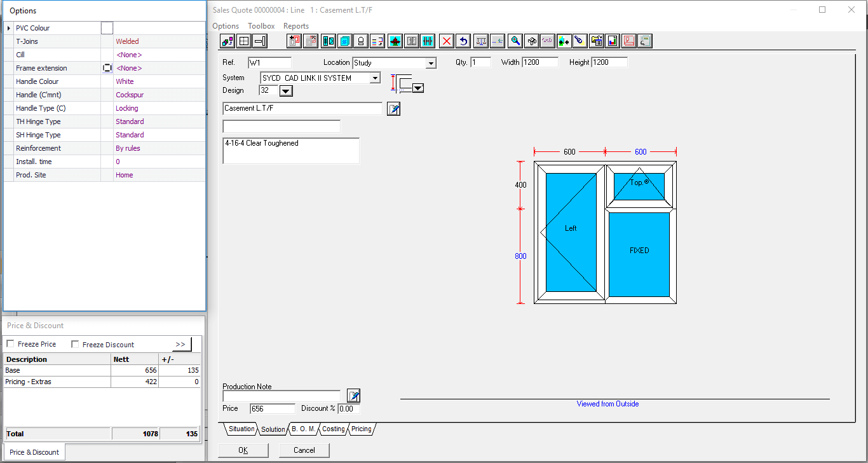The height and width of the screenshot is (463, 868).
Task: Open the Toolbox menu
Action: (x=261, y=26)
